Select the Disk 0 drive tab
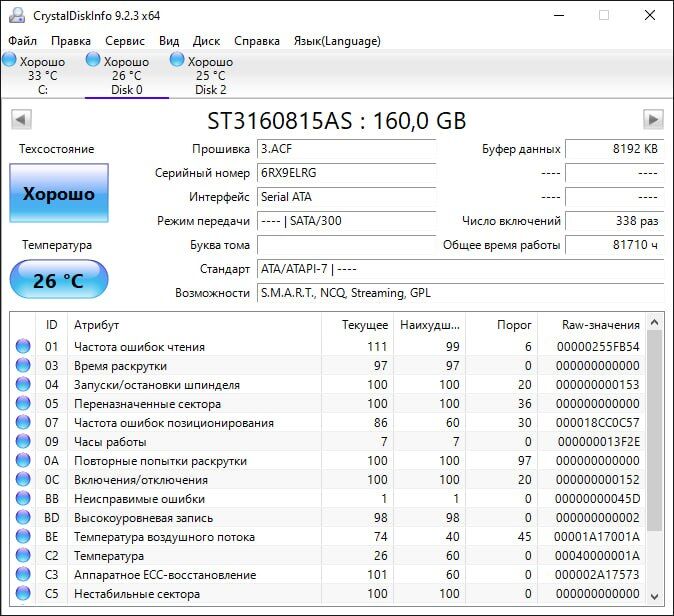Image resolution: width=674 pixels, height=616 pixels. 126,76
